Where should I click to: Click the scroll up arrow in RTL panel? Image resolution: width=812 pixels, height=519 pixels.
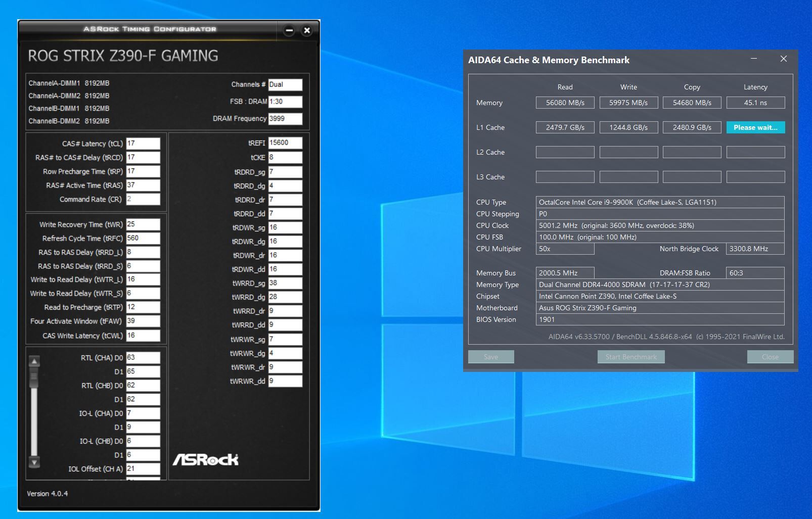tap(34, 361)
